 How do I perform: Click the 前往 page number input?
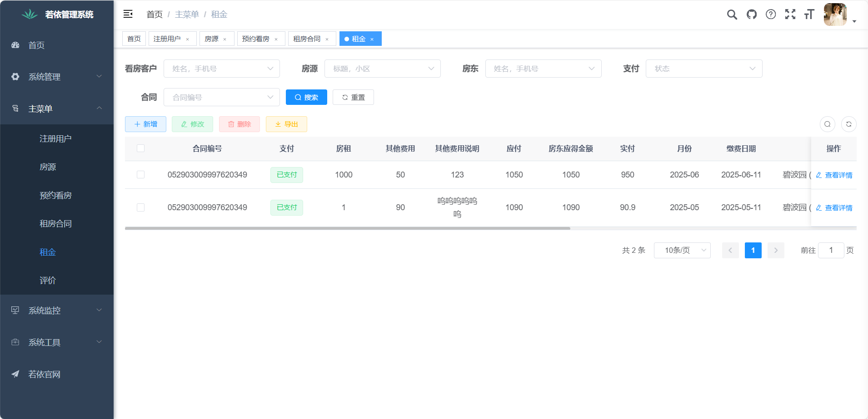(831, 250)
